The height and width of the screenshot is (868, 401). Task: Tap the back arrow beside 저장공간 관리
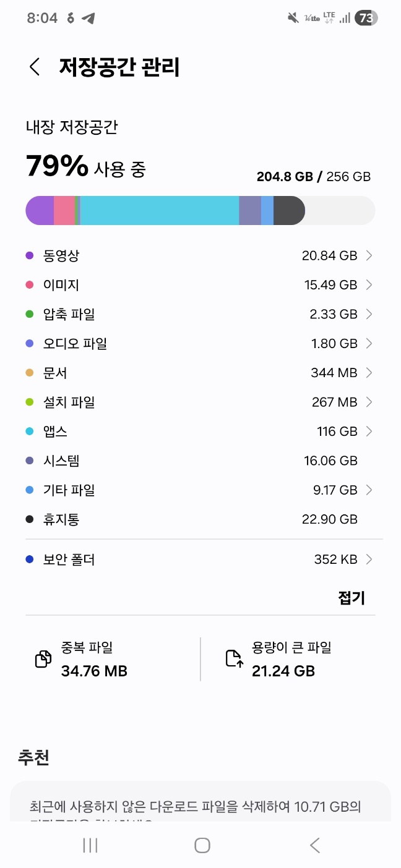(35, 67)
